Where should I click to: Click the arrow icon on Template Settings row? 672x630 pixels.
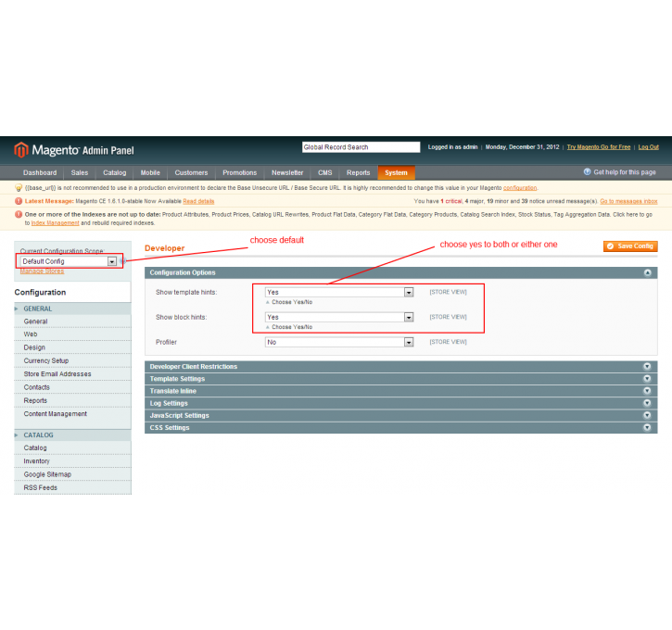pos(647,379)
